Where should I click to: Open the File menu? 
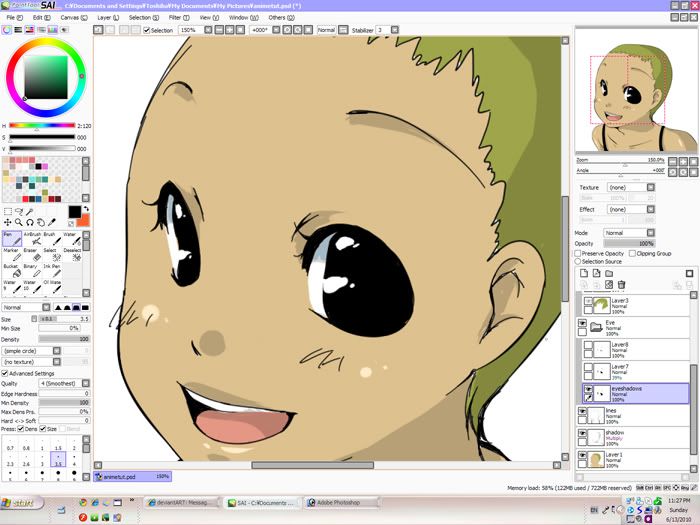(x=14, y=17)
